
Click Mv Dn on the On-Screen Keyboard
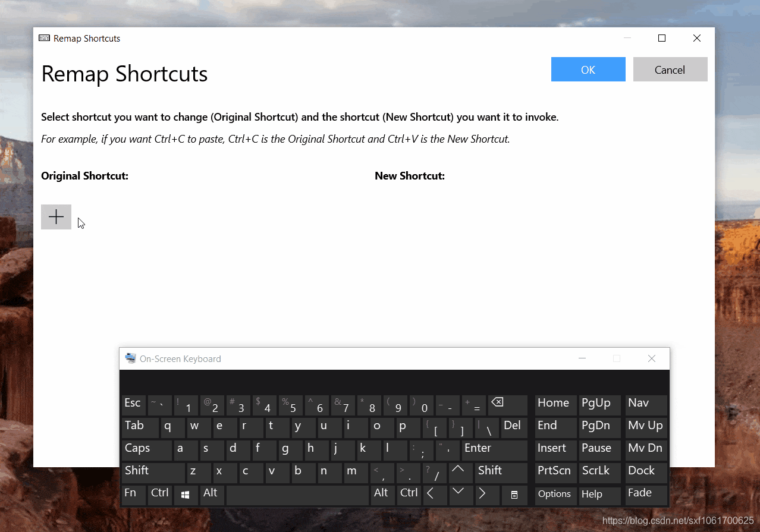(x=646, y=450)
